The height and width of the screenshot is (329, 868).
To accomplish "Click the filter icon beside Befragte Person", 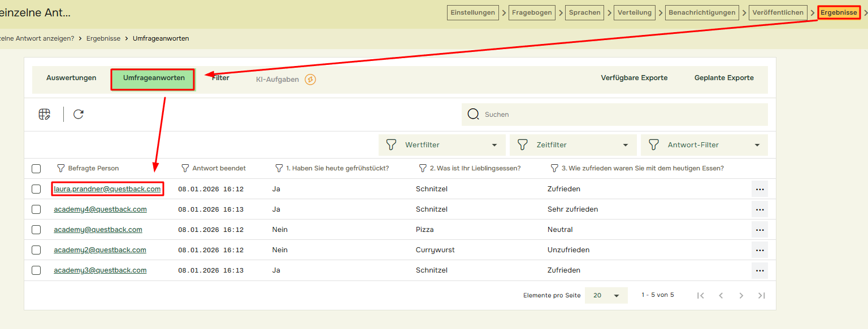I will click(x=61, y=168).
